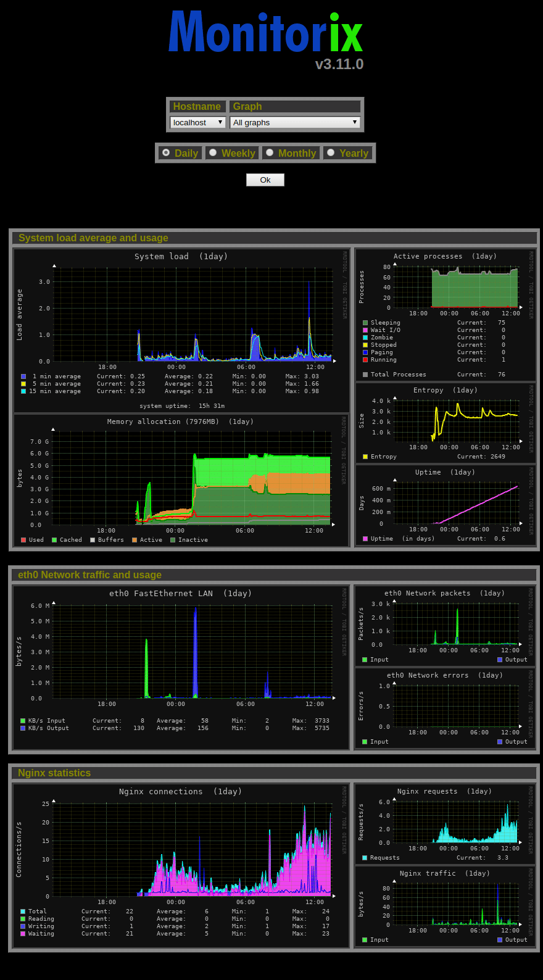Screen dimensions: 543x980
Task: Click the blue KB/s Output swatch
Action: [x=23, y=728]
